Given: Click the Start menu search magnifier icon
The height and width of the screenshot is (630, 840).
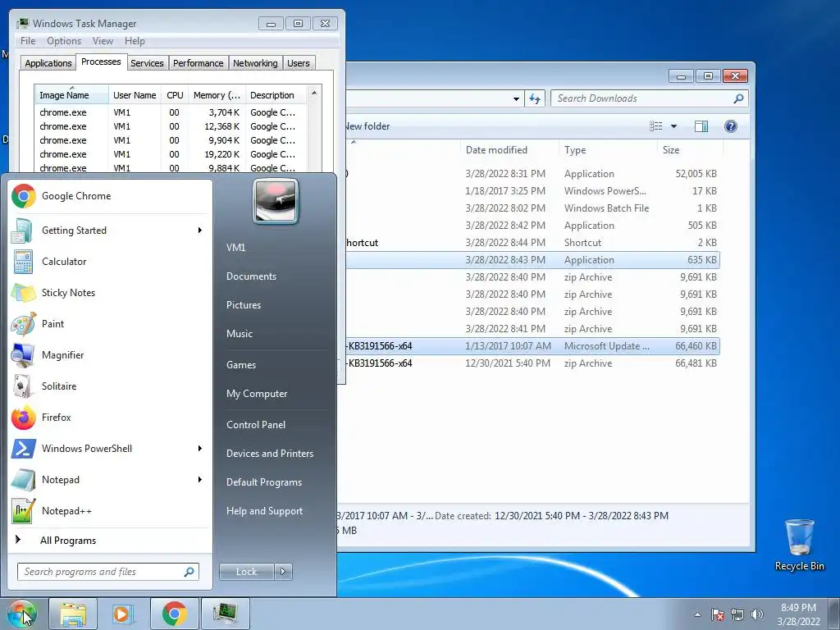Looking at the screenshot, I should click(189, 572).
